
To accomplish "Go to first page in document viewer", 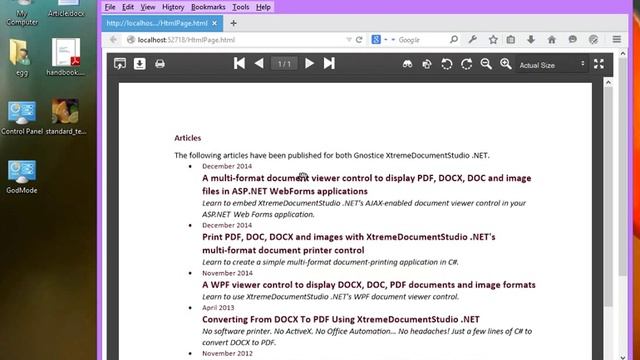I will tap(239, 63).
